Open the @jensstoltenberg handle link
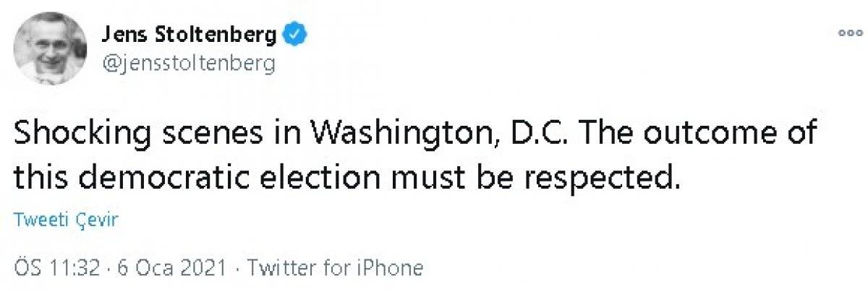This screenshot has height=292, width=868. [190, 64]
